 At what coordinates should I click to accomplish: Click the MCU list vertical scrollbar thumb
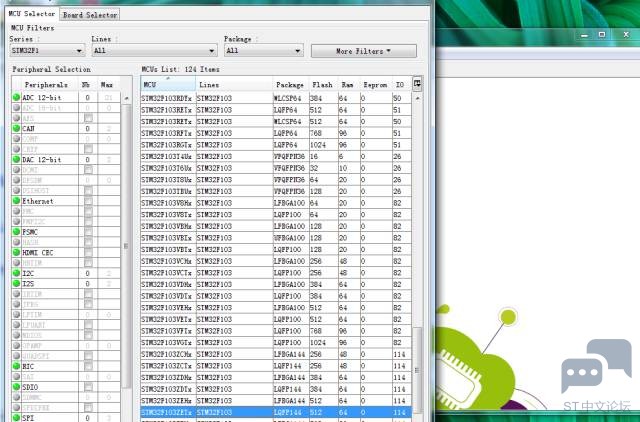417,370
